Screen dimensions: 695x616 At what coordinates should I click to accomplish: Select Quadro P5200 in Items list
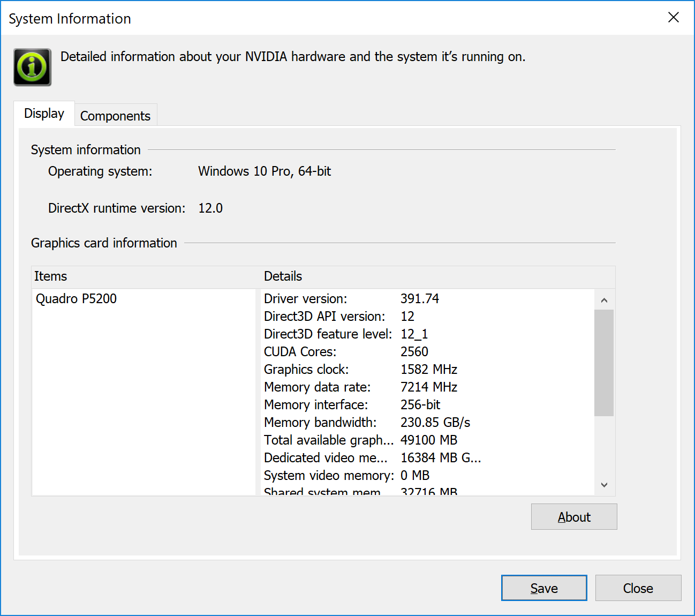(76, 299)
